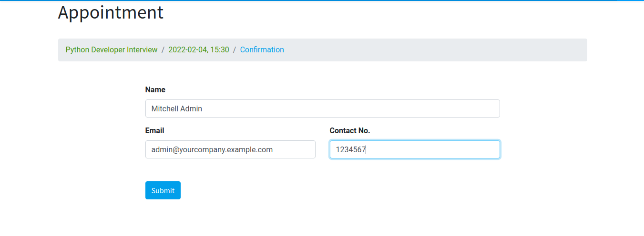Image resolution: width=644 pixels, height=236 pixels.
Task: Focus the Name input field
Action: click(322, 108)
